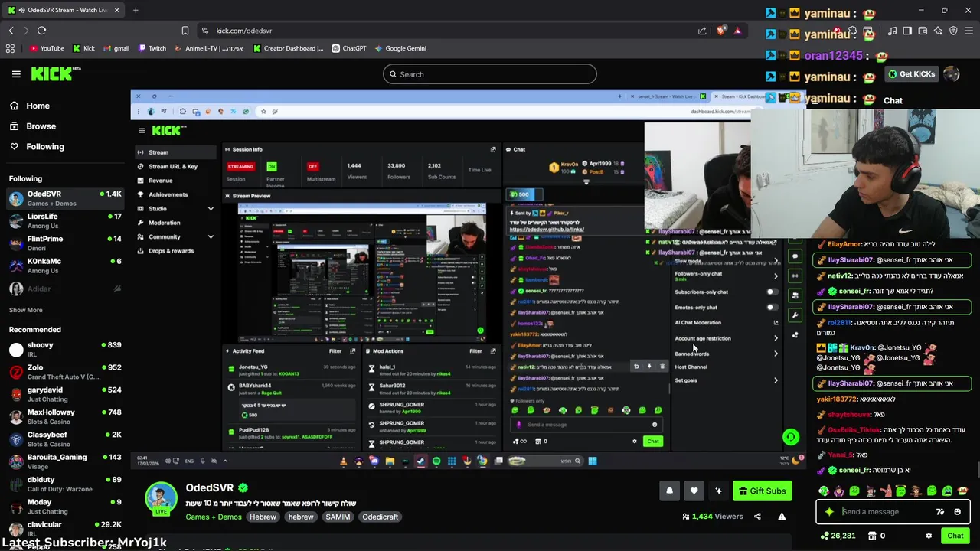
Task: Click the translate icon in message box
Action: 940,512
